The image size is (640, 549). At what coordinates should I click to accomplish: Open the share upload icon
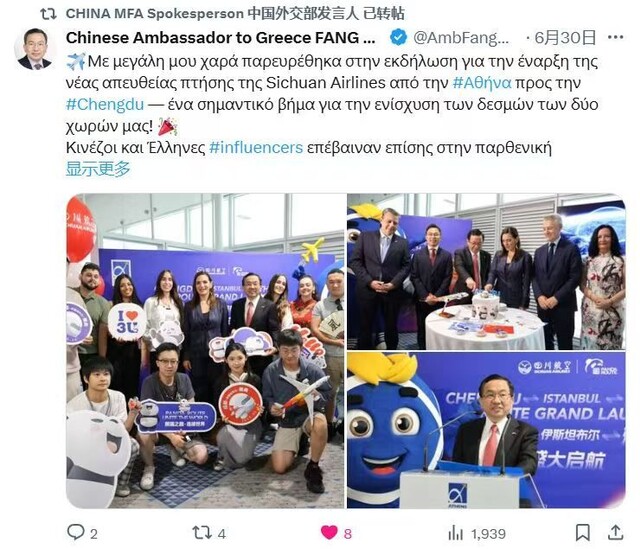point(616,533)
